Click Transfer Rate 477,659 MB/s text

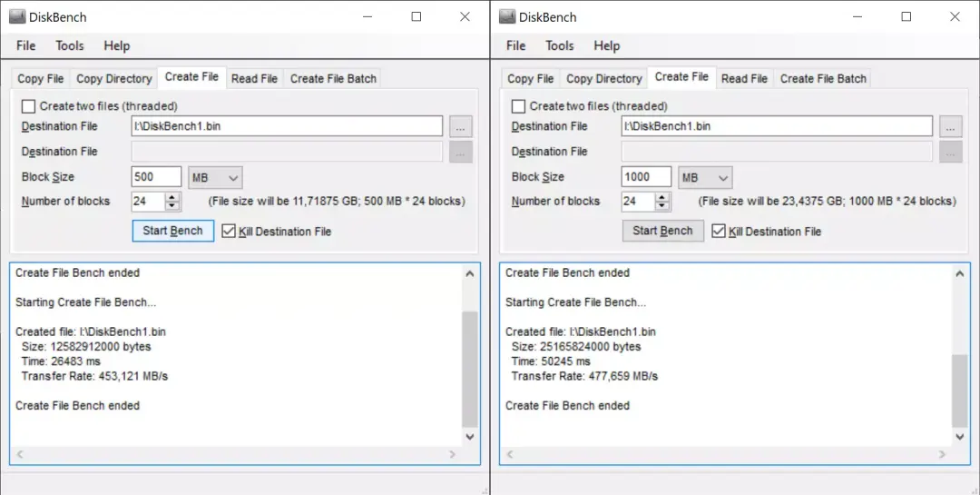click(x=584, y=376)
